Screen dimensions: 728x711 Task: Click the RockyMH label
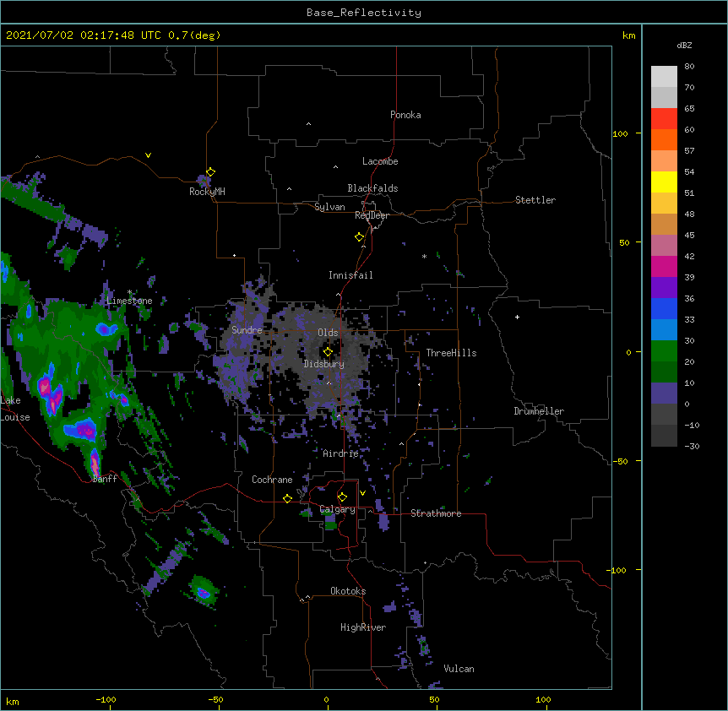pos(207,192)
